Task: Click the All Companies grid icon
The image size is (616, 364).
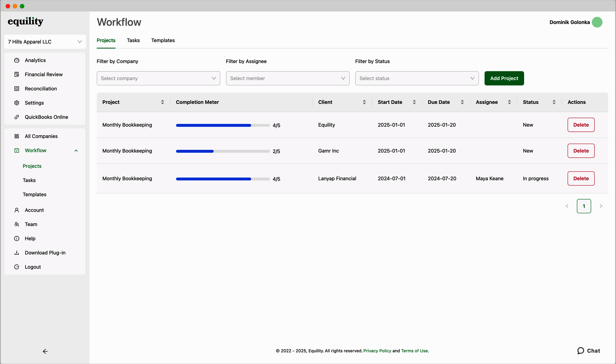Action: click(x=17, y=136)
